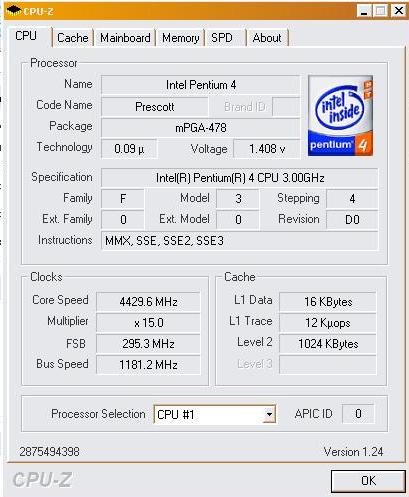
Task: Click the Level 2 cache value field
Action: [x=328, y=344]
